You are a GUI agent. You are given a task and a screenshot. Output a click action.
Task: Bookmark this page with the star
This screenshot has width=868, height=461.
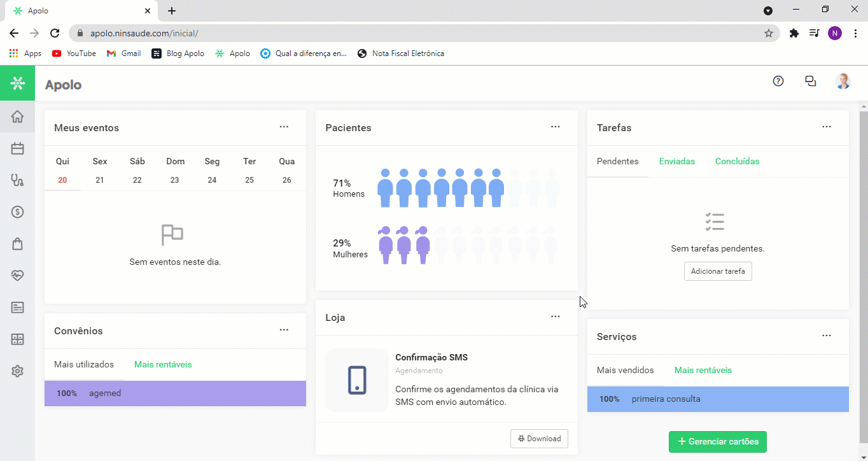tap(768, 33)
